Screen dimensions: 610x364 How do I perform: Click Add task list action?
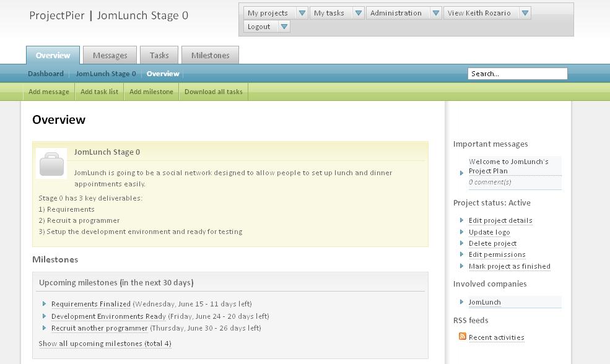[99, 92]
